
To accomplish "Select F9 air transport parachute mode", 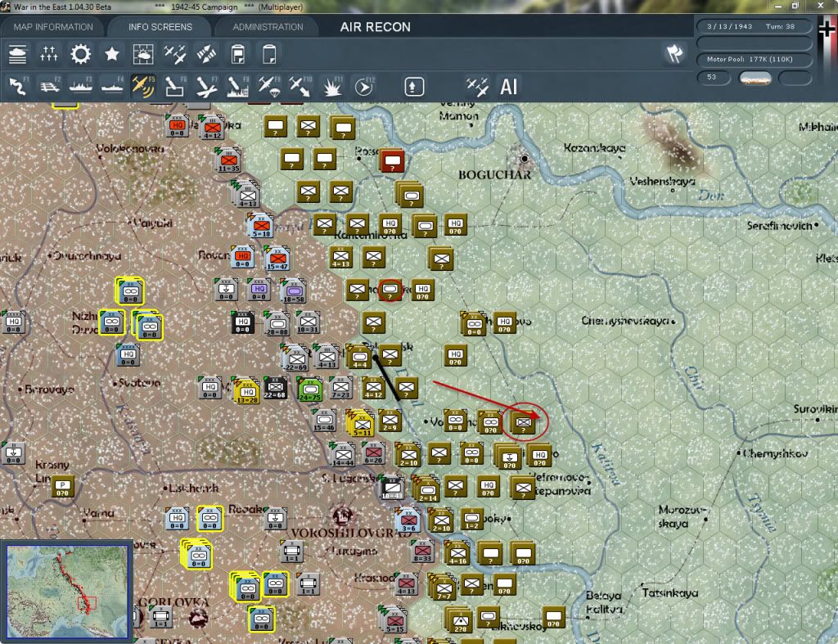I will [268, 87].
